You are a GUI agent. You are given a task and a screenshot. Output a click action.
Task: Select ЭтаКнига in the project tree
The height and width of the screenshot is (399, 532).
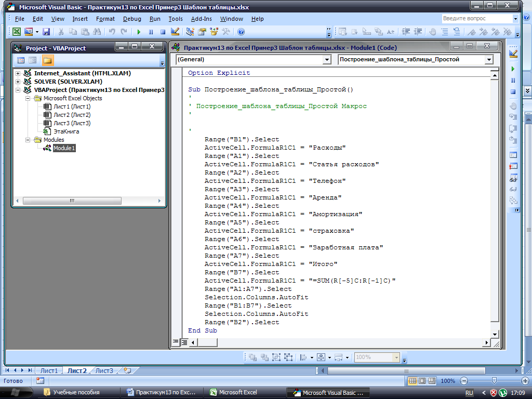(66, 131)
